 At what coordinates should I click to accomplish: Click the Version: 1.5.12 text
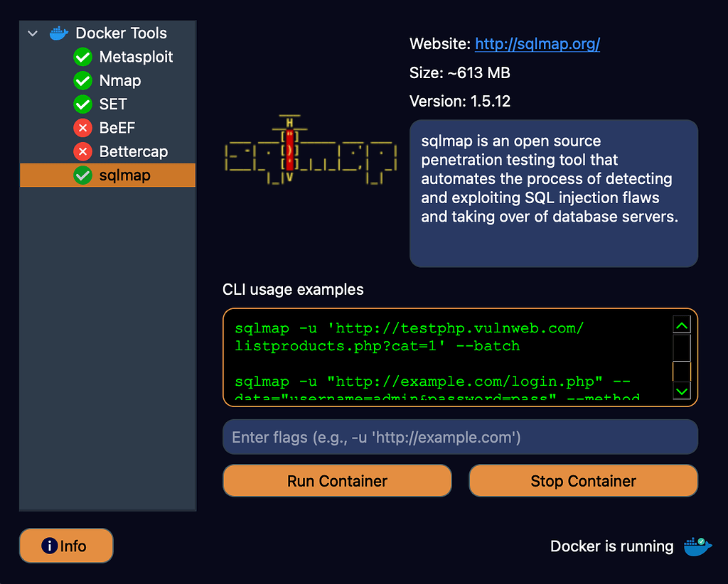(x=460, y=101)
